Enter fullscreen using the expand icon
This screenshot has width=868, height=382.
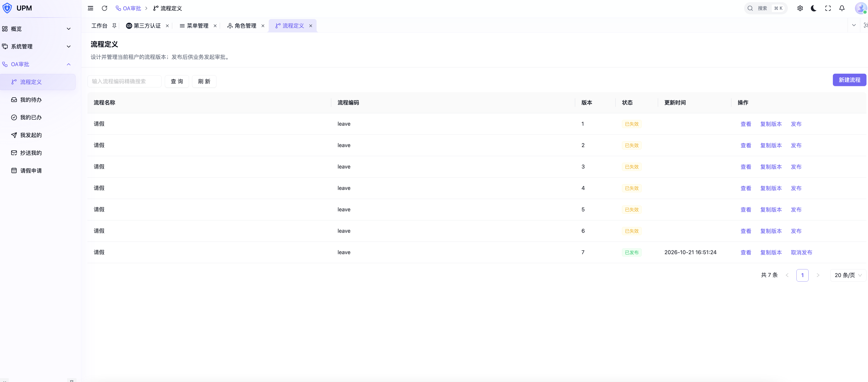(x=828, y=8)
